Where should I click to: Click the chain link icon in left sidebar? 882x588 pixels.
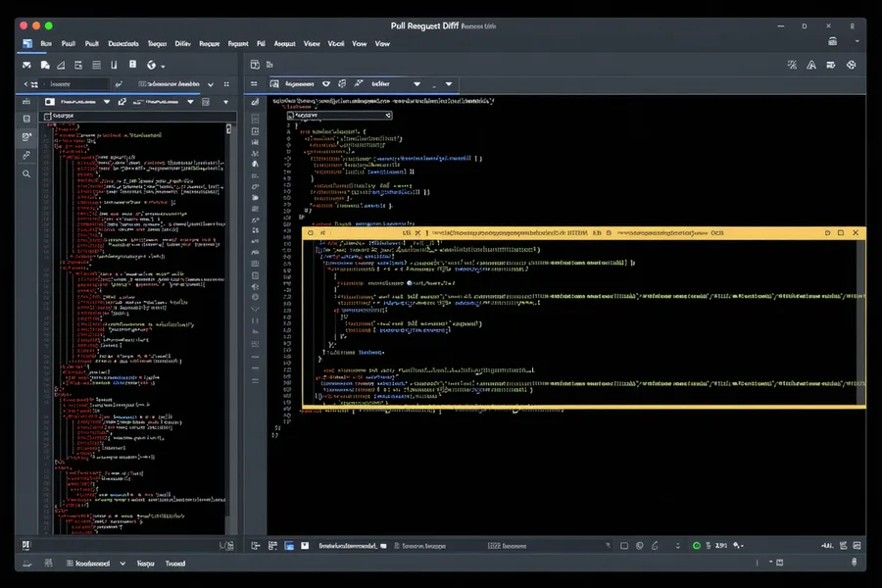(26, 155)
